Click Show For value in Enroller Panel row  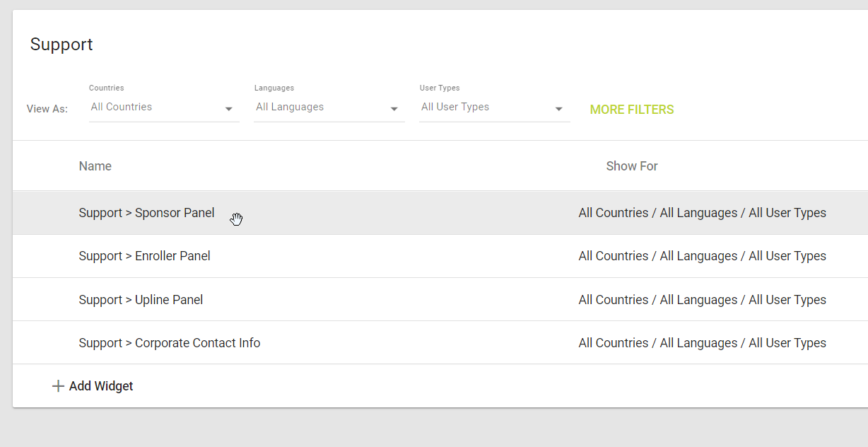(x=702, y=256)
